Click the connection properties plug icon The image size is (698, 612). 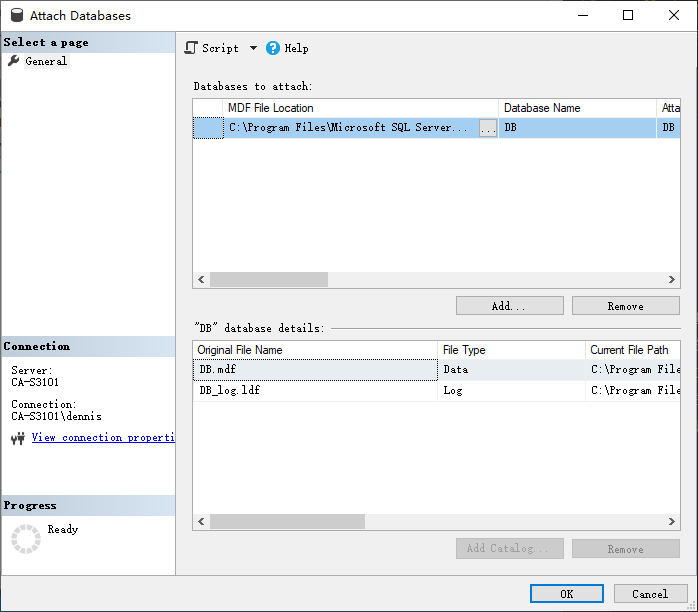(17, 438)
